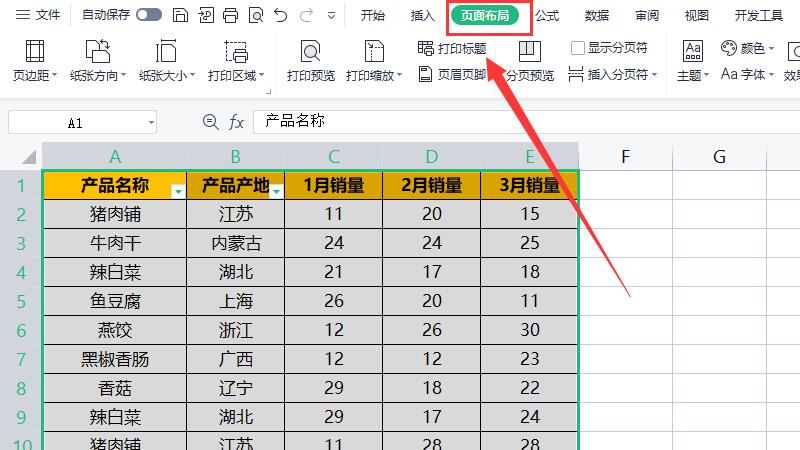Screen dimensions: 800x450
Task: Open the page break preview (分页预览)
Action: click(x=529, y=62)
